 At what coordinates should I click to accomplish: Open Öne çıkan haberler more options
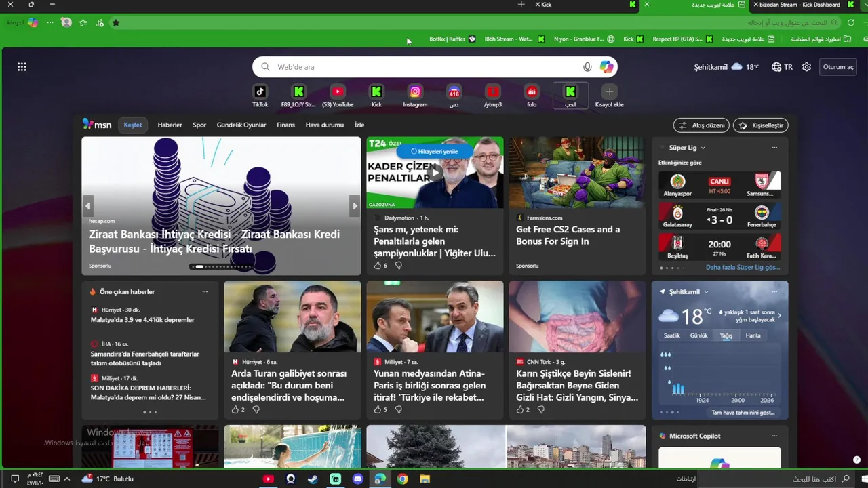tap(205, 291)
